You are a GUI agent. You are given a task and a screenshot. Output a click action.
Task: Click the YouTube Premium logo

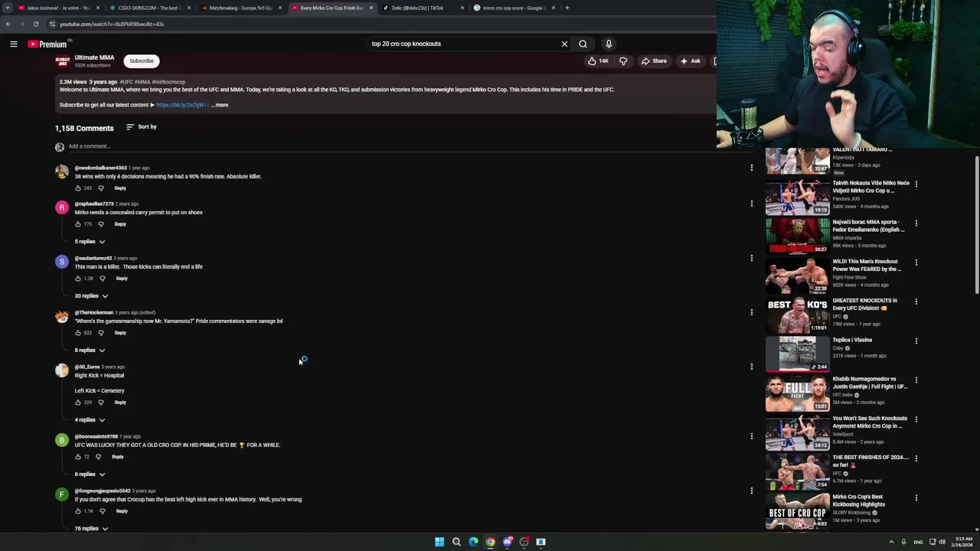(x=47, y=44)
